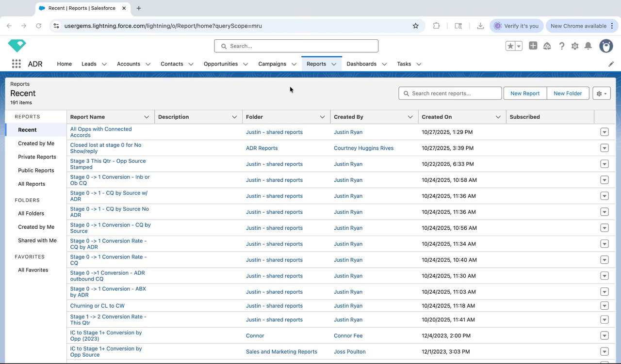View site information icon in address bar
This screenshot has width=621, height=364.
tap(56, 26)
